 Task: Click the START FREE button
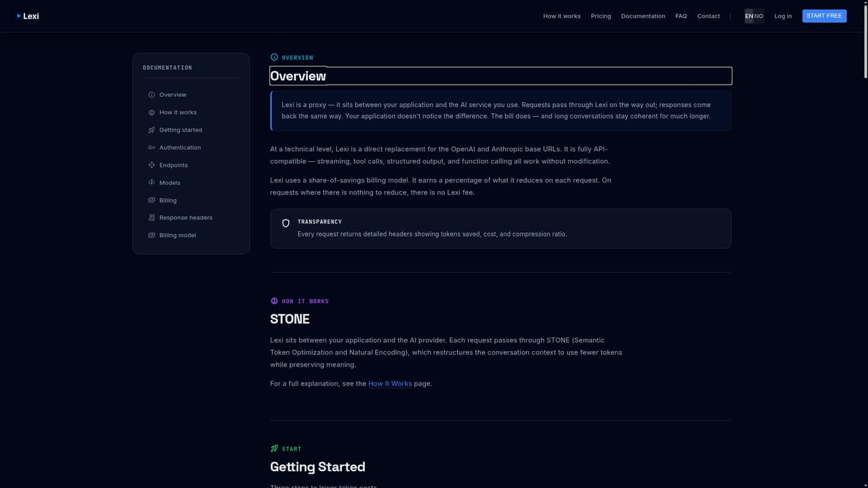pyautogui.click(x=824, y=16)
